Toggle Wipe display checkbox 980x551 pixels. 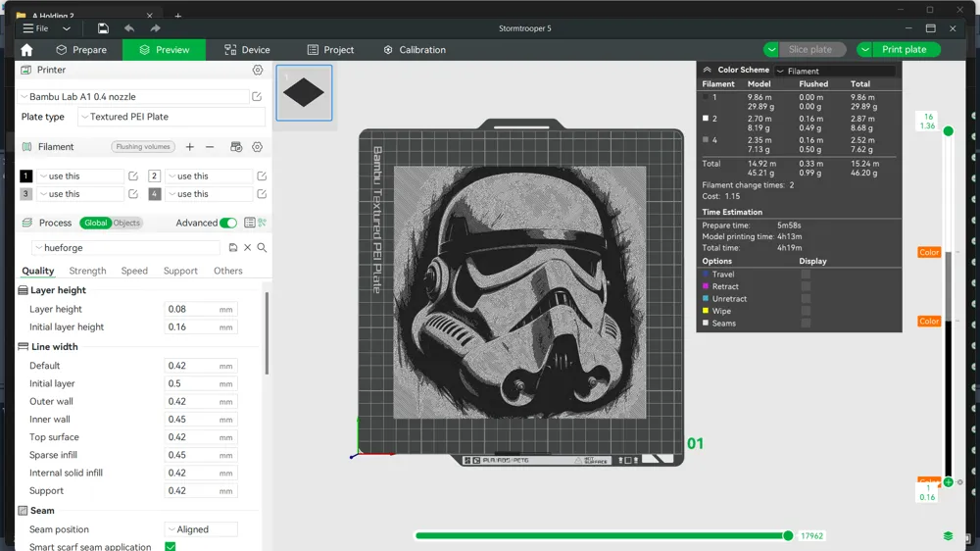pyautogui.click(x=806, y=311)
